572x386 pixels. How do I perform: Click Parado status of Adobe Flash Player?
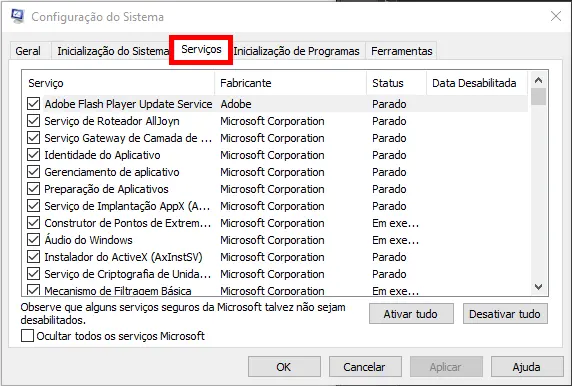(389, 104)
